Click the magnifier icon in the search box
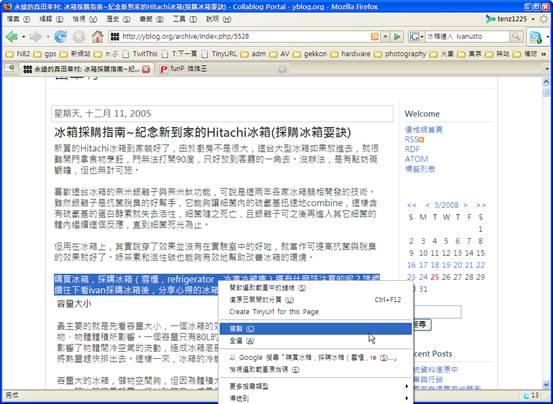Image resolution: width=553 pixels, height=404 pixels. [x=516, y=36]
